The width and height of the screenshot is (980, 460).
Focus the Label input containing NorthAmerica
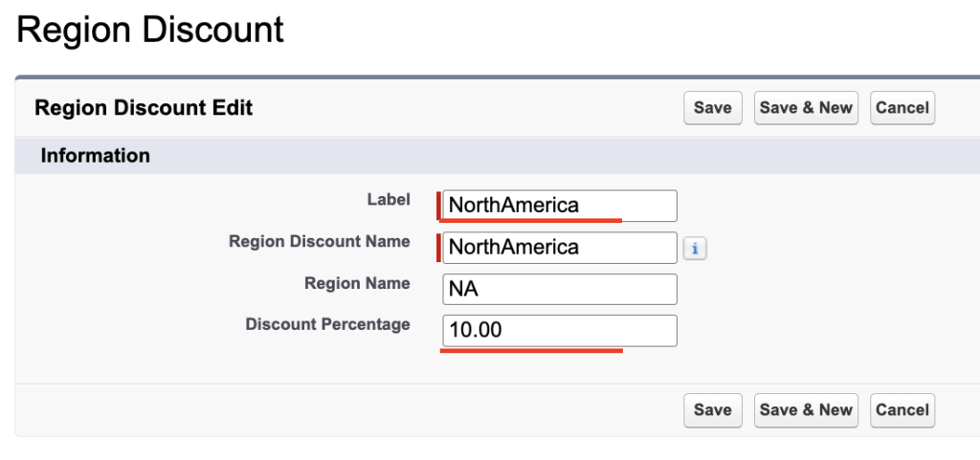click(x=559, y=206)
